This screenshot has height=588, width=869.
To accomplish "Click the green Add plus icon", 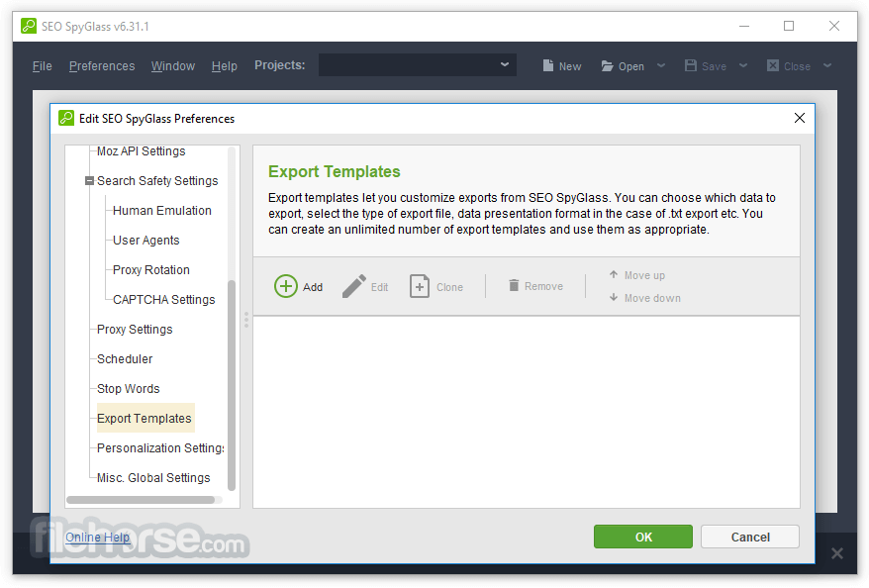I will pyautogui.click(x=286, y=286).
